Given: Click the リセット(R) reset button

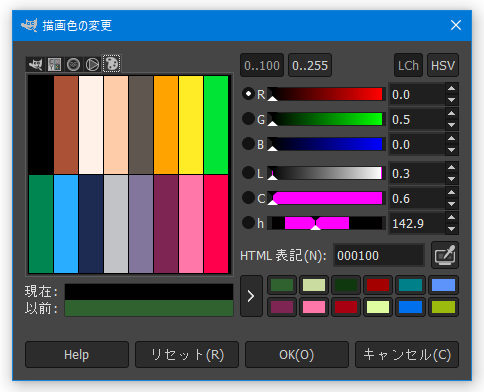Looking at the screenshot, I should click(187, 355).
